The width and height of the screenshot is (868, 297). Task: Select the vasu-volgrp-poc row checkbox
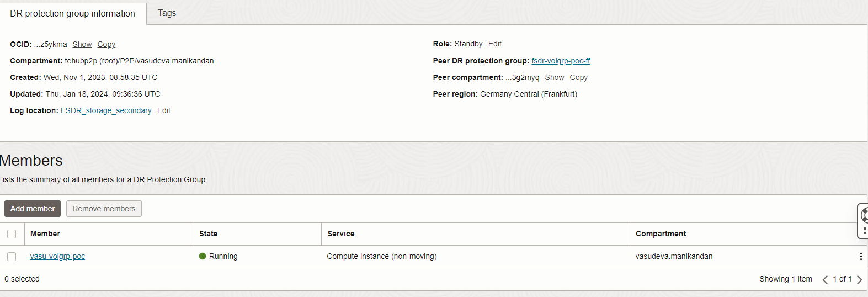[x=12, y=257]
